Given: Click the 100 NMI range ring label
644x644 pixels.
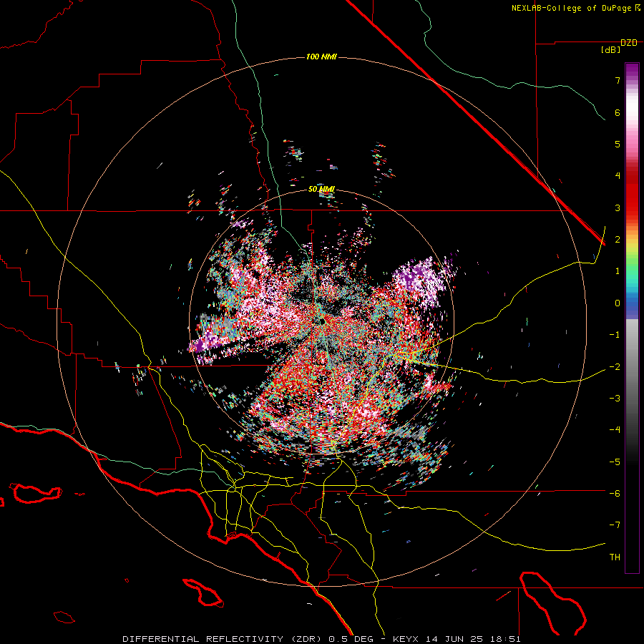Looking at the screenshot, I should click(x=321, y=57).
